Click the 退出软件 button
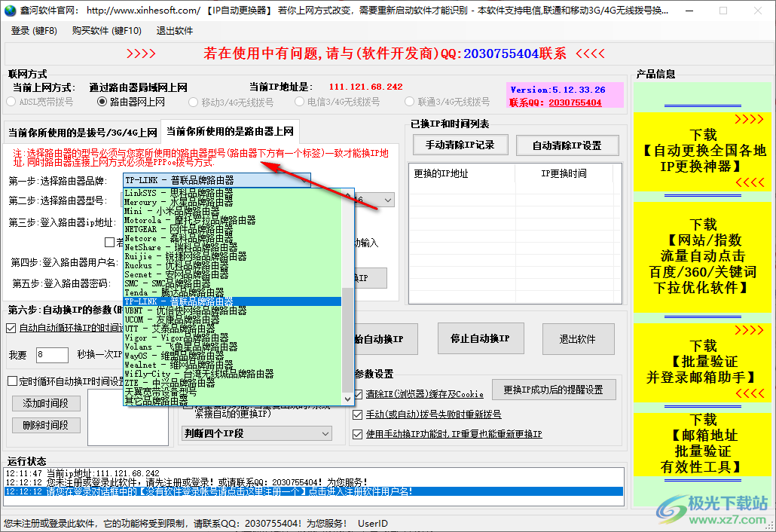Image resolution: width=776 pixels, height=532 pixels. click(578, 339)
